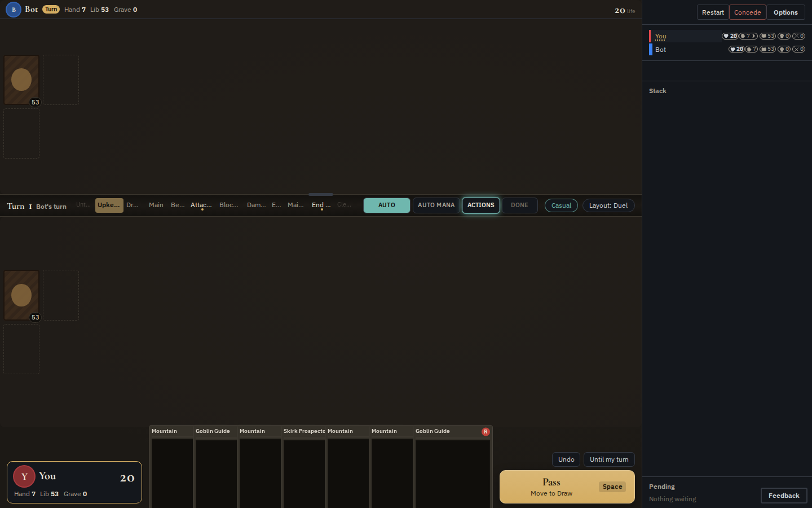Viewport: 812px width, 508px height.
Task: Select the Draw phase step
Action: 133,205
